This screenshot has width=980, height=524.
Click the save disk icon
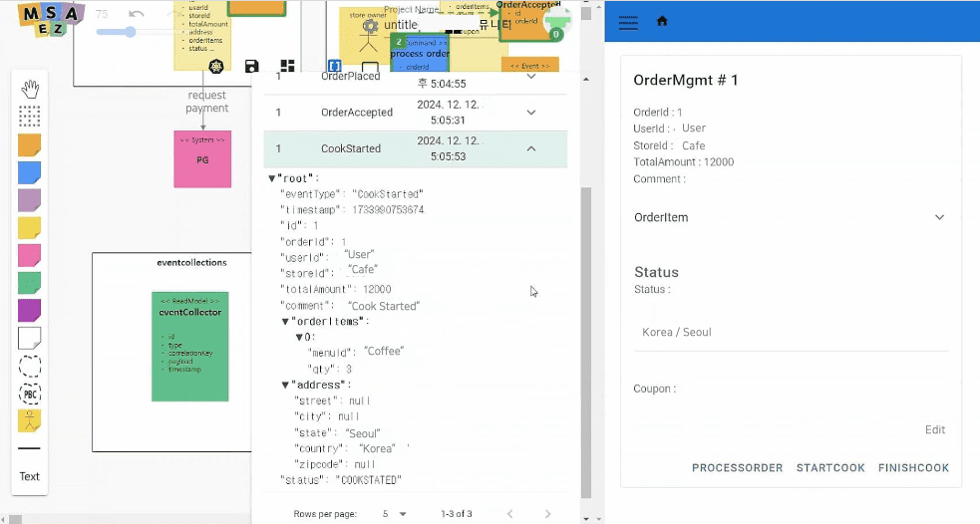tap(251, 67)
